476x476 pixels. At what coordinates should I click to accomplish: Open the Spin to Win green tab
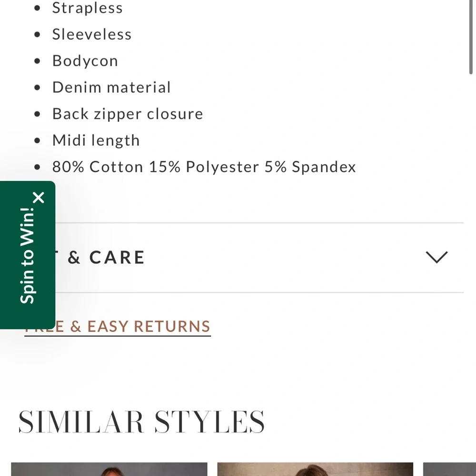click(27, 257)
